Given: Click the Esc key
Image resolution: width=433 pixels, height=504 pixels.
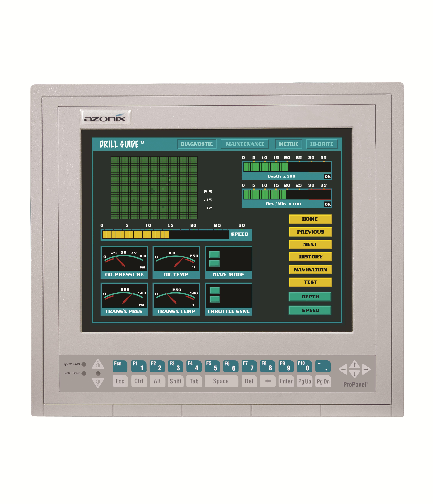Looking at the screenshot, I should click(120, 381).
